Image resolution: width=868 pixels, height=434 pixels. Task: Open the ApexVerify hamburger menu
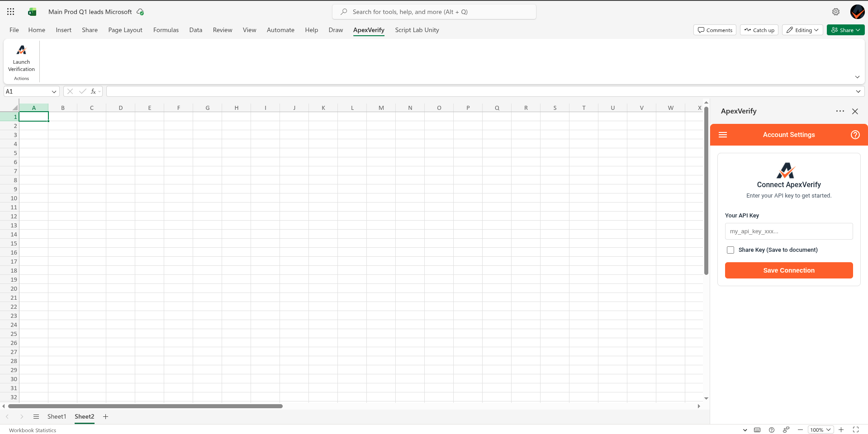[723, 135]
